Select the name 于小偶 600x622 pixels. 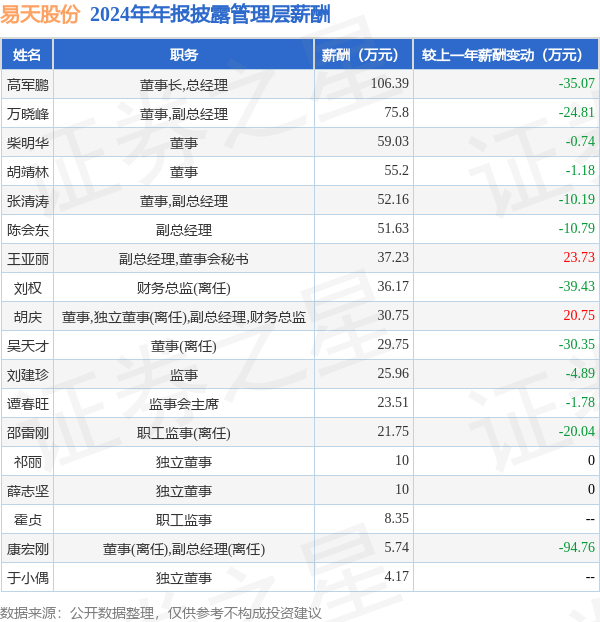pos(28,578)
